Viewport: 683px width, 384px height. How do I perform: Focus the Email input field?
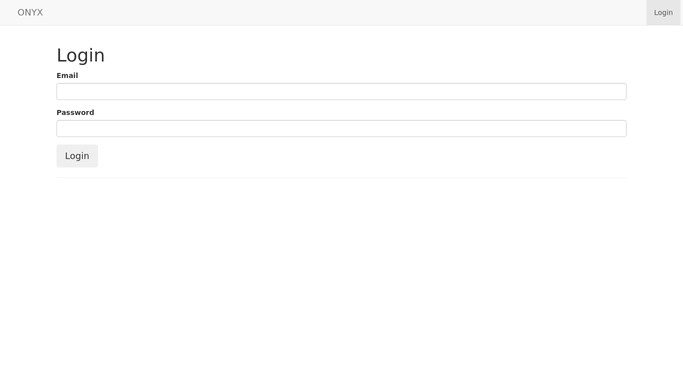[341, 91]
